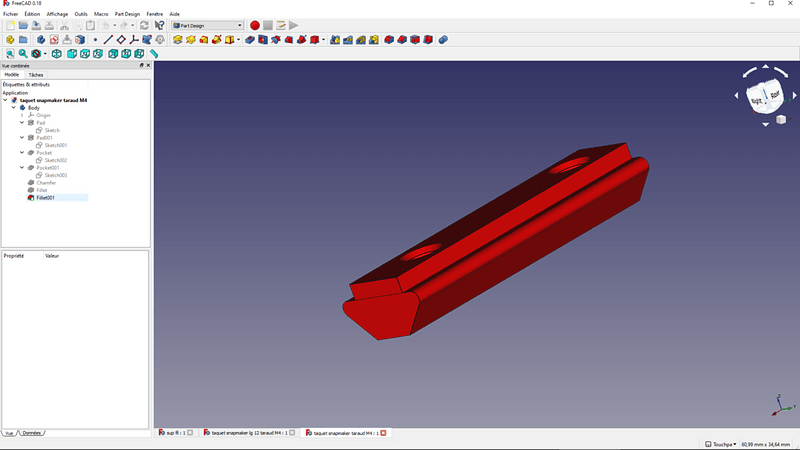The image size is (800, 450).
Task: Open the Part Design menu
Action: 127,14
